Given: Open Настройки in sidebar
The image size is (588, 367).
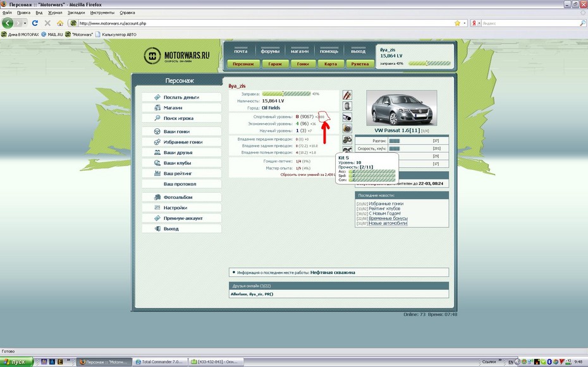Looking at the screenshot, I should [181, 208].
